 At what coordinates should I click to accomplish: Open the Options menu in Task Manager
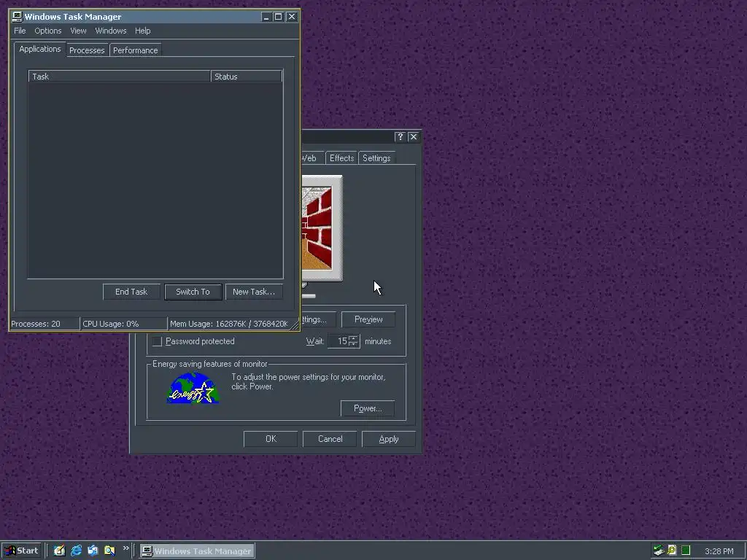47,31
